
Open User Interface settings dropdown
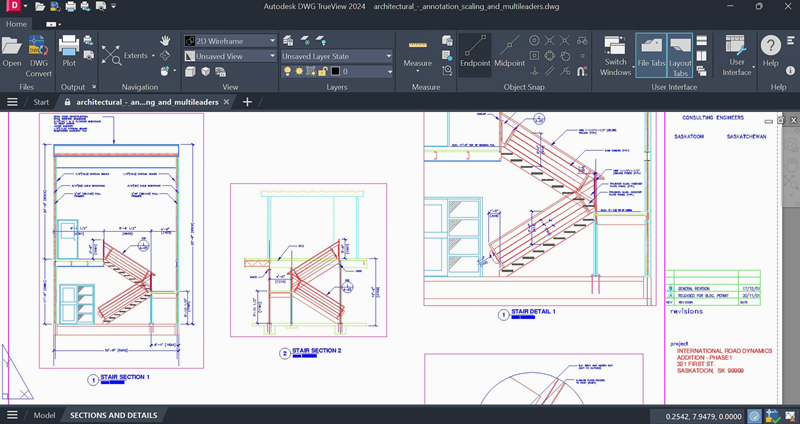pyautogui.click(x=736, y=56)
